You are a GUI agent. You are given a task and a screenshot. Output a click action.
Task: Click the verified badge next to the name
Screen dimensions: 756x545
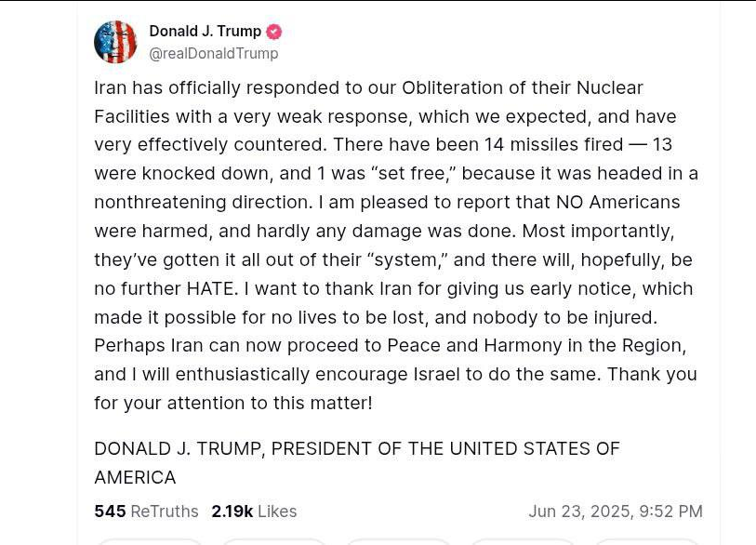click(x=273, y=31)
